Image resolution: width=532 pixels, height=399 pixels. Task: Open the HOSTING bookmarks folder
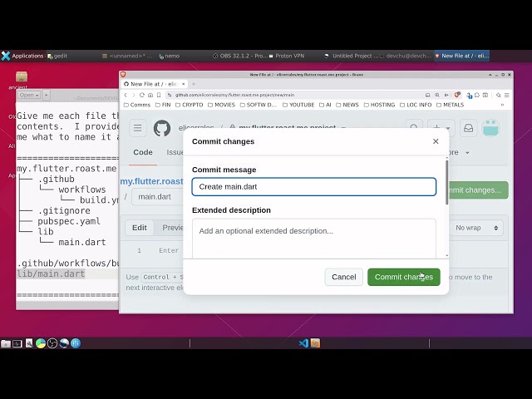click(x=379, y=105)
